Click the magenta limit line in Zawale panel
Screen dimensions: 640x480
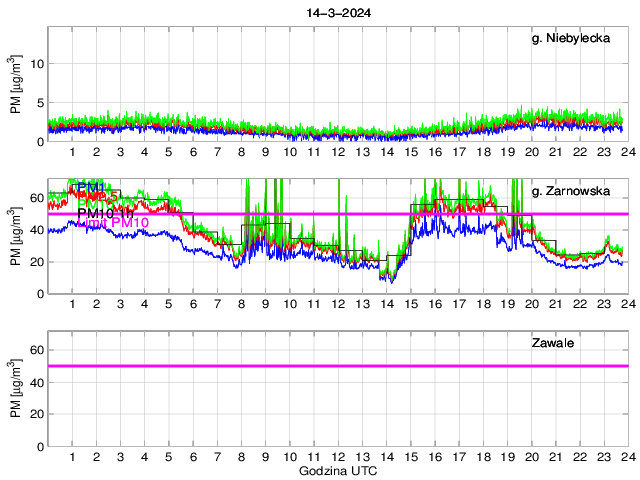[338, 366]
